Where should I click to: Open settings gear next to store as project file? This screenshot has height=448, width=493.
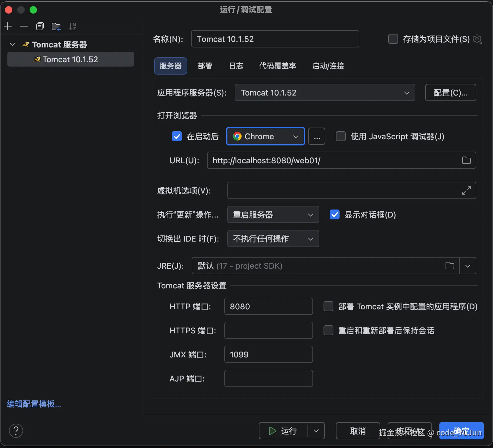[477, 39]
